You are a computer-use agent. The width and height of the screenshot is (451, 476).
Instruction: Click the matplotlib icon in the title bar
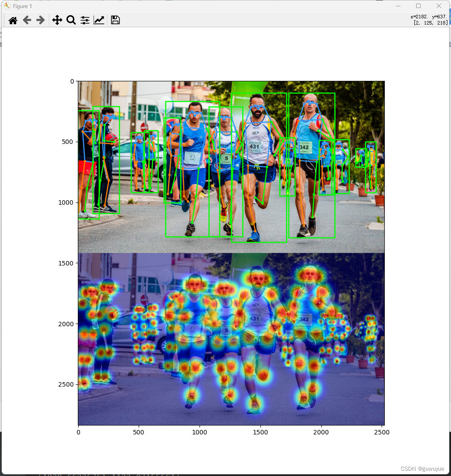tap(7, 6)
